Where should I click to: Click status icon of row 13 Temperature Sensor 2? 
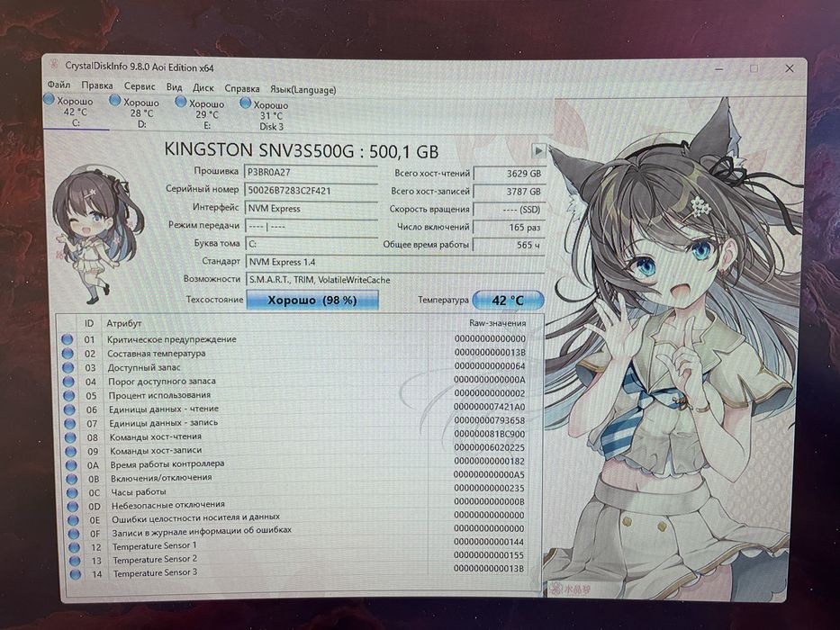pos(75,561)
